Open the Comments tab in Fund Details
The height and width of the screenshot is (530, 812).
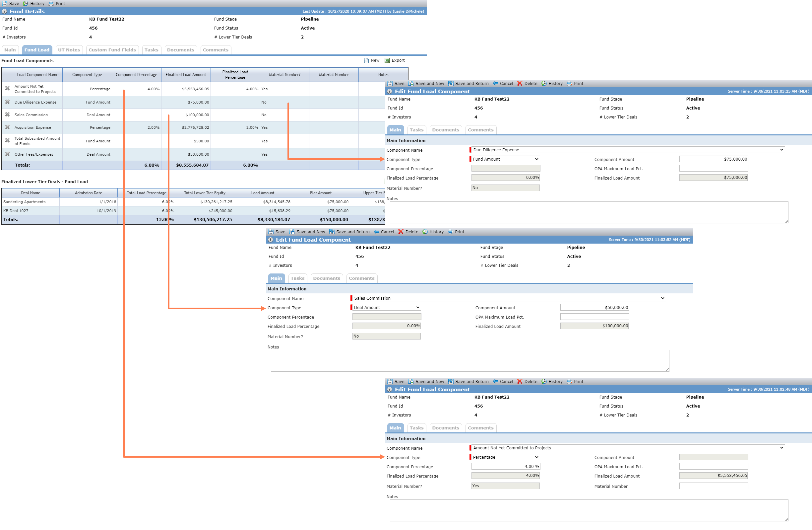click(216, 50)
